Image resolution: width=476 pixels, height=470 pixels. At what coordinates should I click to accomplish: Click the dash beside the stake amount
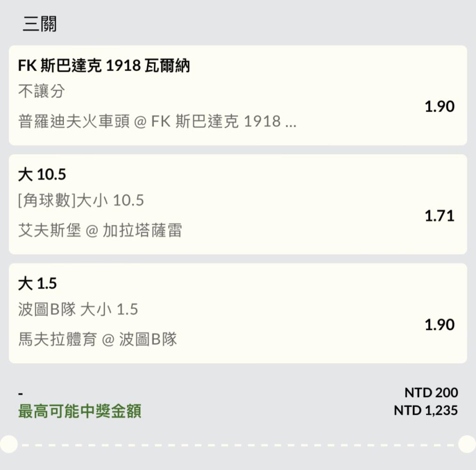21,394
